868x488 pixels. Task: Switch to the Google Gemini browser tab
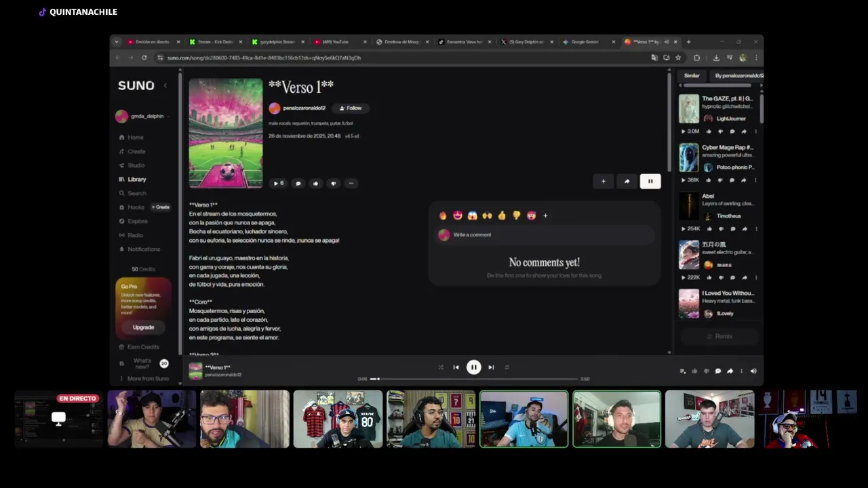[x=589, y=42]
